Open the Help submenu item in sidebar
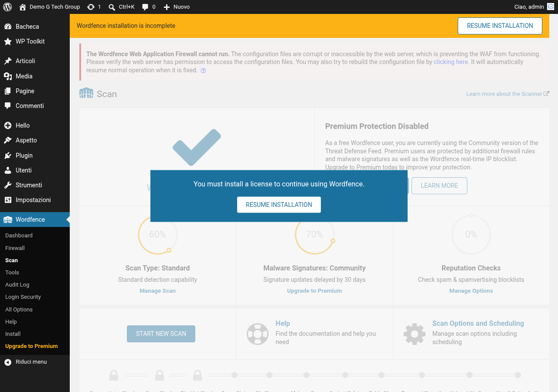558x392 pixels. coord(11,321)
